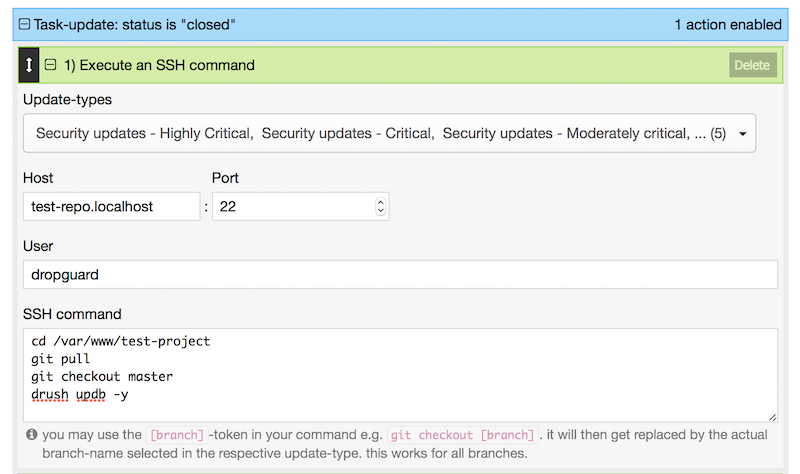
Task: Focus the Host field with test-repo.localhost
Action: click(110, 206)
